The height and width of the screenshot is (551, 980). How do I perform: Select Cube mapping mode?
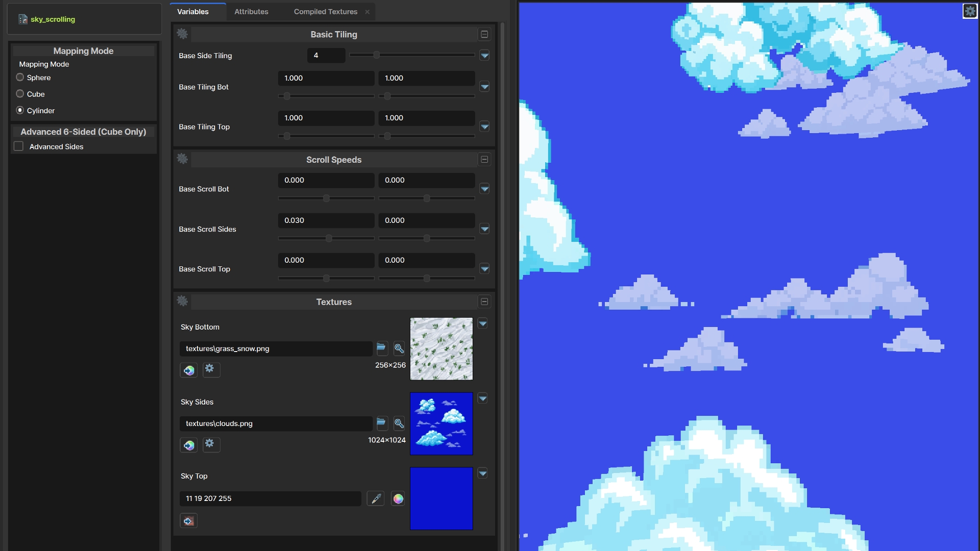click(x=20, y=94)
